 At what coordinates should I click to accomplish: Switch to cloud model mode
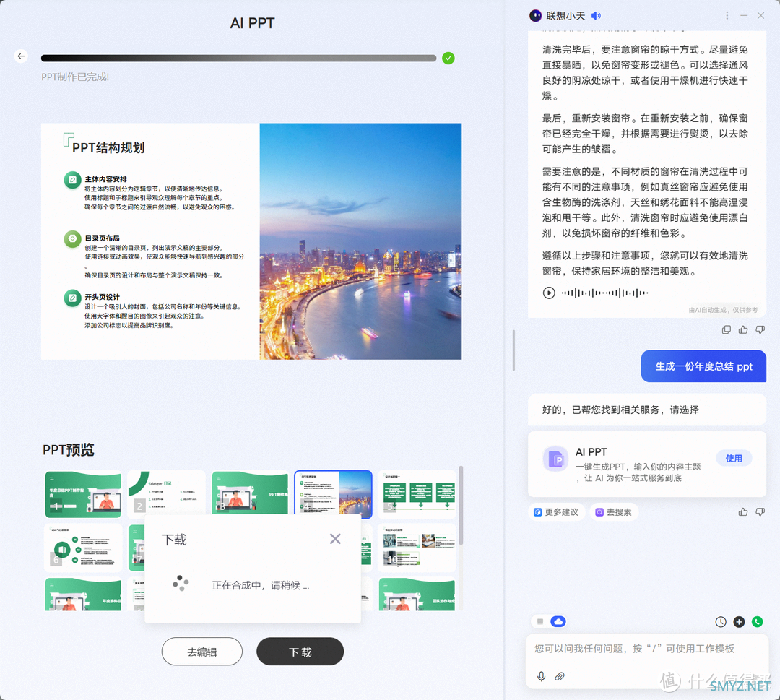coord(558,622)
